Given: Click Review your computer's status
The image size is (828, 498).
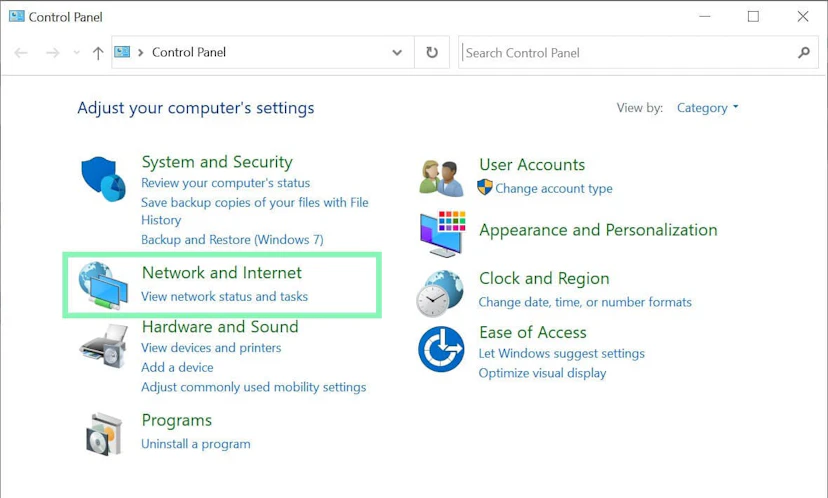Looking at the screenshot, I should (225, 183).
